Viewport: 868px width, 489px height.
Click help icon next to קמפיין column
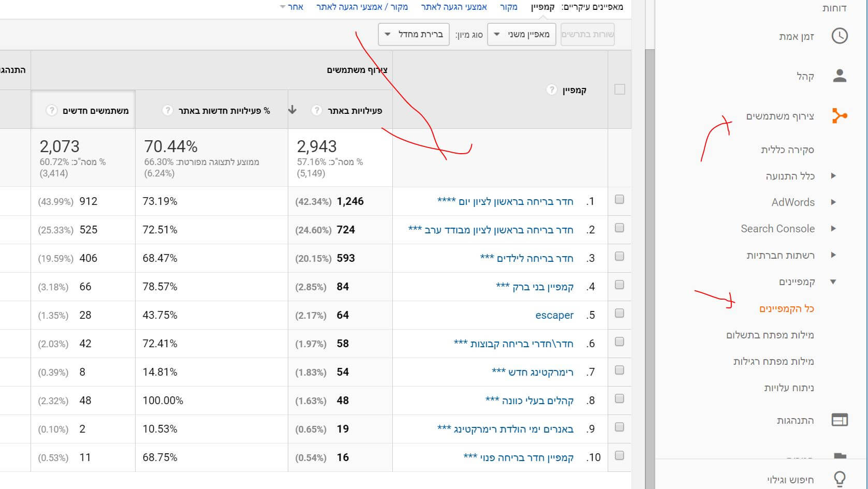(552, 90)
